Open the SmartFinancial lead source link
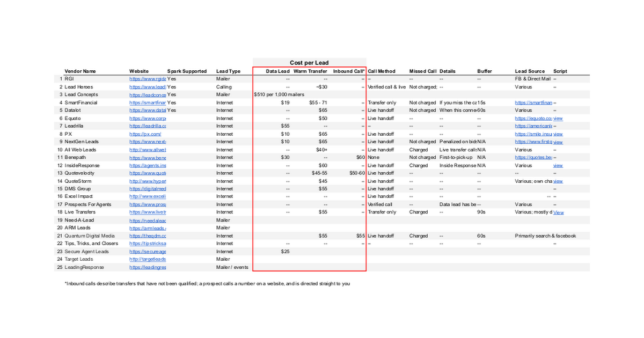The image size is (644, 338). point(533,102)
